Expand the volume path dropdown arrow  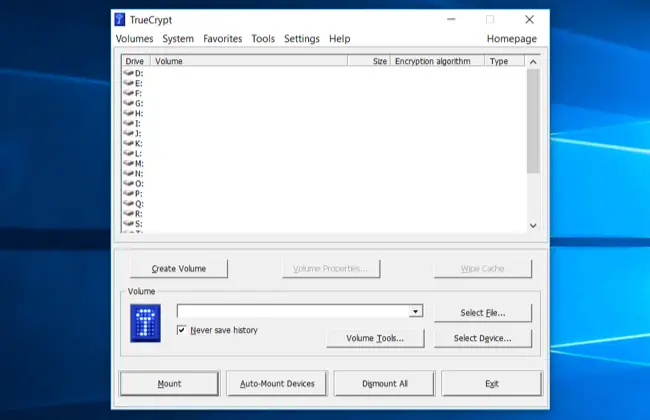(x=416, y=311)
